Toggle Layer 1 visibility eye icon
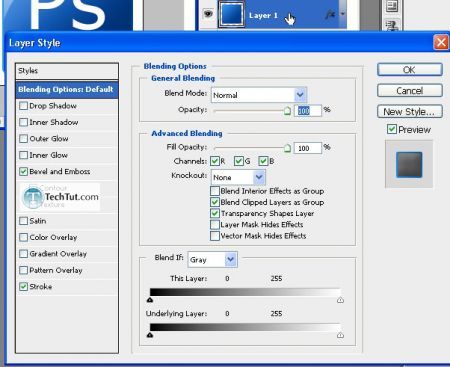The width and height of the screenshot is (450, 367). point(208,13)
